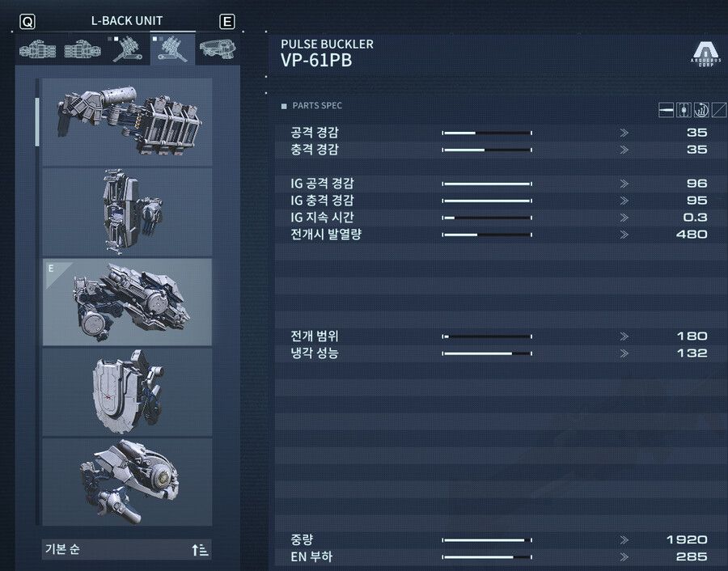Select the right arm unit category icon
Image resolution: width=728 pixels, height=571 pixels.
click(x=37, y=49)
